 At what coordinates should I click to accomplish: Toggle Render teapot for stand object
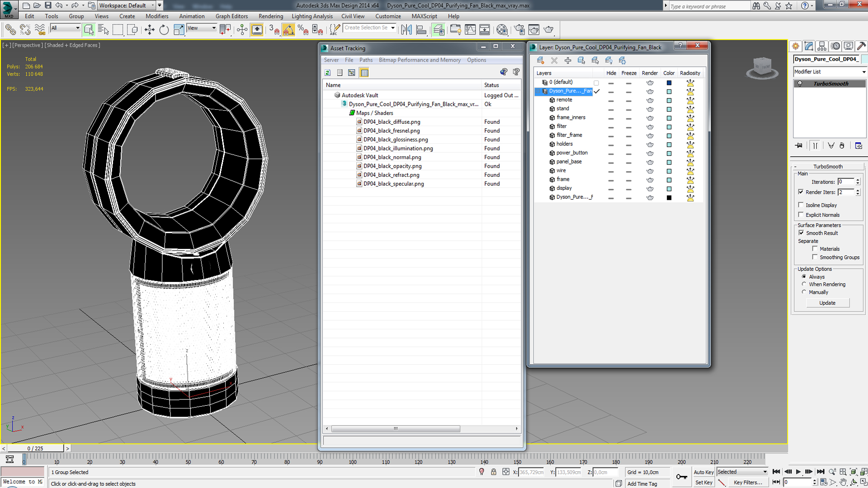650,109
